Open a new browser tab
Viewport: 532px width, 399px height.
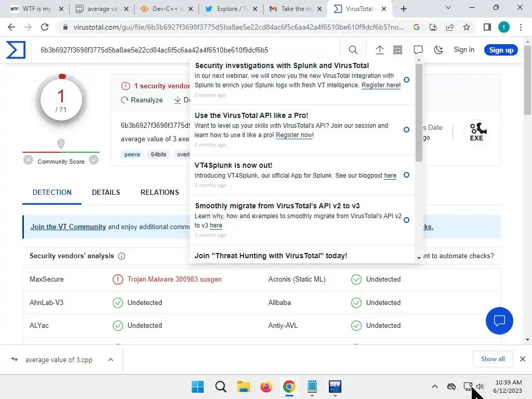pos(403,9)
